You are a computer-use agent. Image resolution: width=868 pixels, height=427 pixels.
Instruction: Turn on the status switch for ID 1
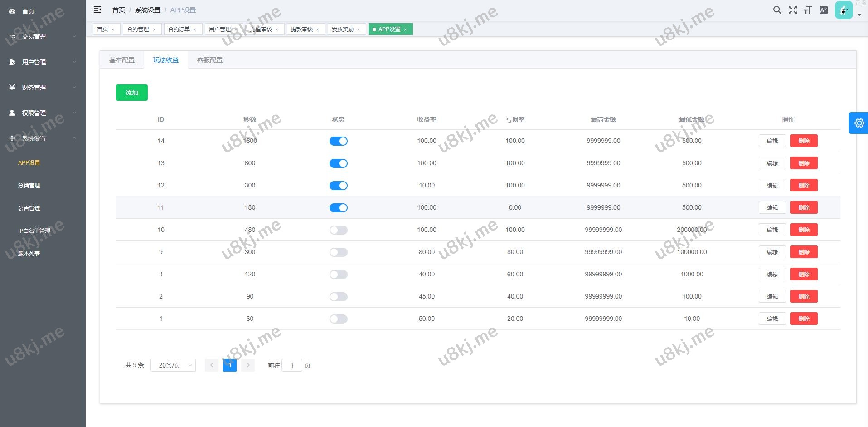click(338, 319)
